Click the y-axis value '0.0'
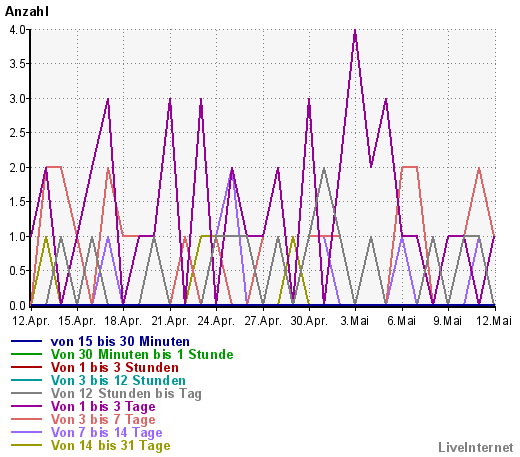 tap(18, 306)
